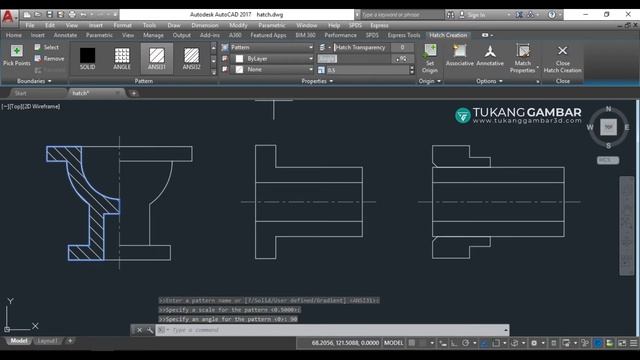Toggle object snap in status bar
The image size is (640, 360).
coord(496,343)
